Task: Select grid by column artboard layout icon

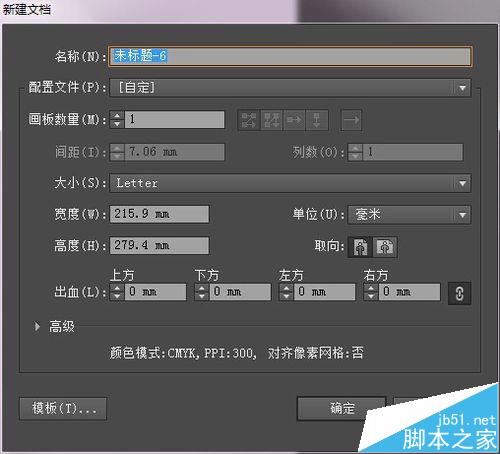Action: (x=271, y=120)
